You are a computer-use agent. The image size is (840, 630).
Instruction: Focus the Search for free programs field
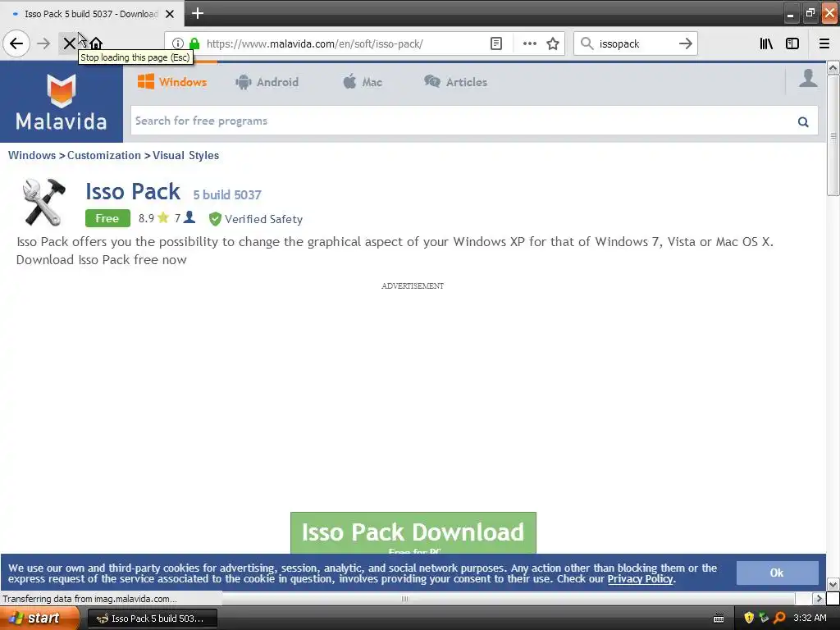tap(462, 121)
